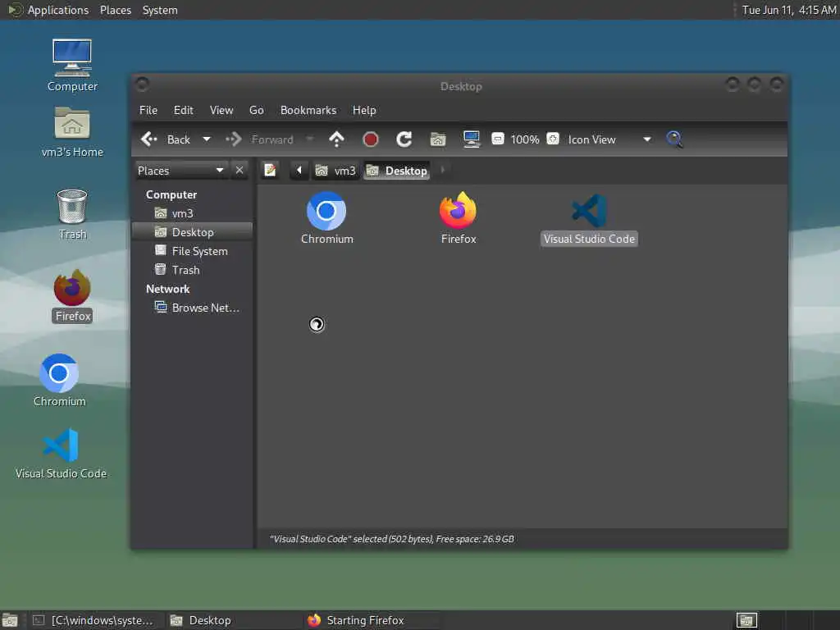Image resolution: width=840 pixels, height=630 pixels.
Task: Click the Forward navigation button
Action: coord(259,139)
